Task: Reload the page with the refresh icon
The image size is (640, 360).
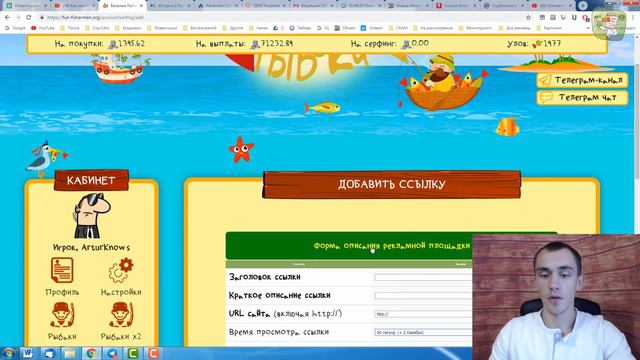Action: [x=29, y=18]
